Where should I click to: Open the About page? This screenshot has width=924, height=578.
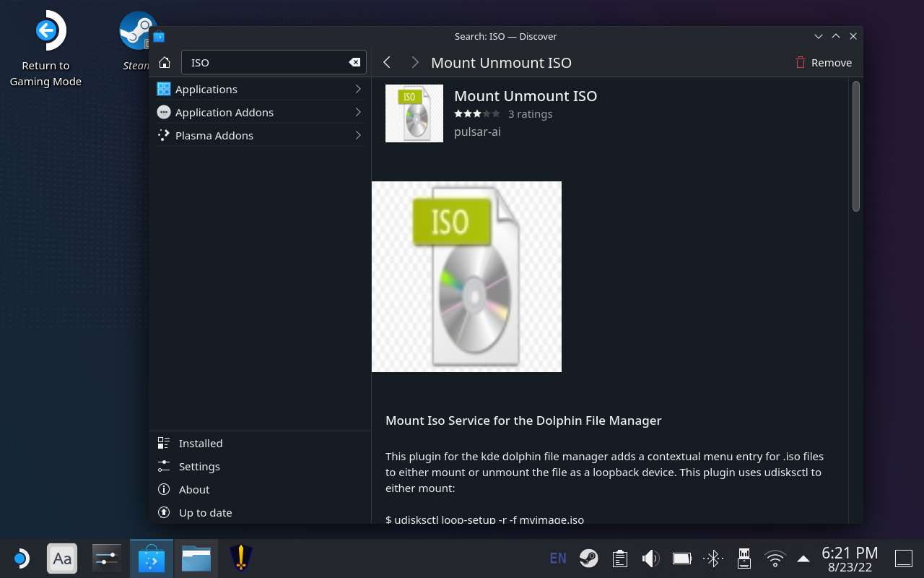tap(260, 489)
